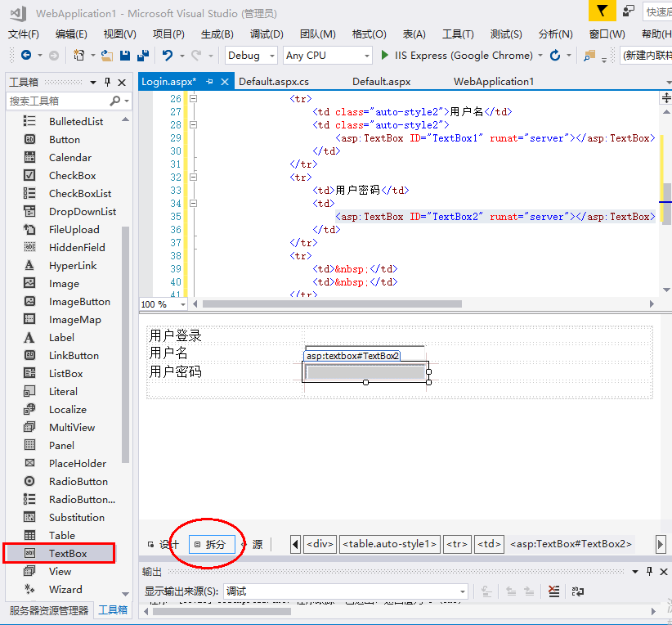Start debugging with IIS Express play button

[x=386, y=56]
